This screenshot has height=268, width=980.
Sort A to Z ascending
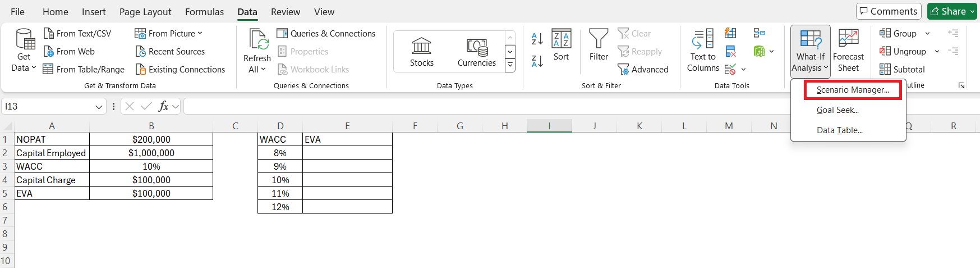click(x=537, y=39)
